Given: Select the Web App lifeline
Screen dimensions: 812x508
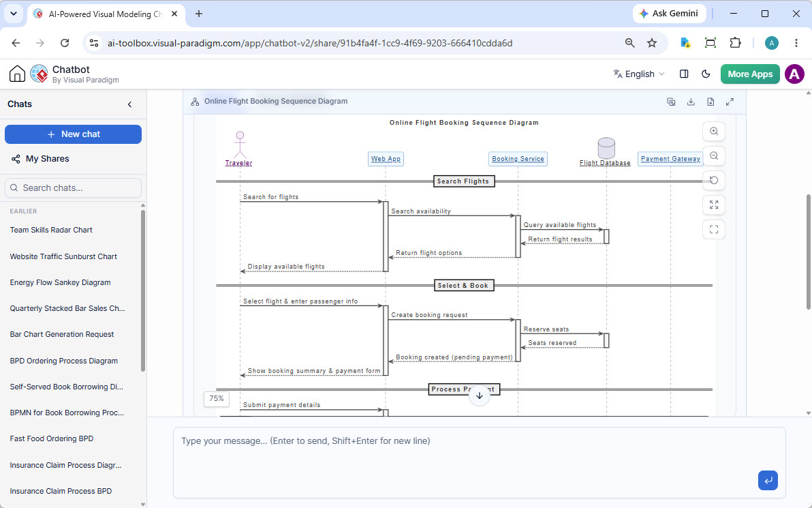Looking at the screenshot, I should (x=386, y=159).
